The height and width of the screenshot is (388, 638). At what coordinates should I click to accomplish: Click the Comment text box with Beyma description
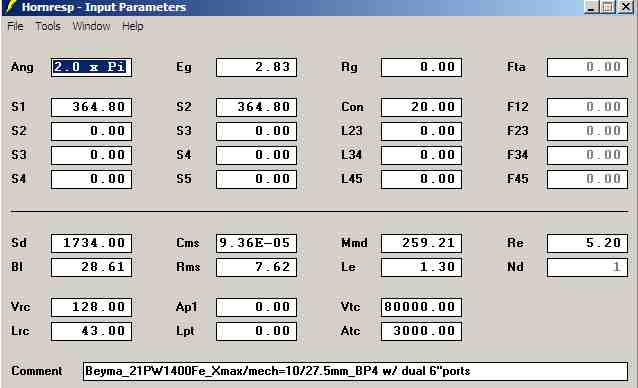pos(355,371)
